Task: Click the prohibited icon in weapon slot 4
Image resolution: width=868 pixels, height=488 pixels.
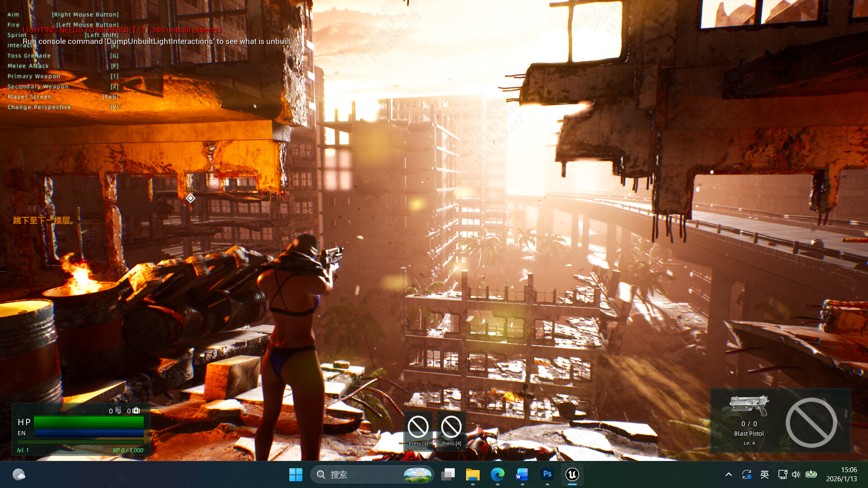Action: [451, 426]
